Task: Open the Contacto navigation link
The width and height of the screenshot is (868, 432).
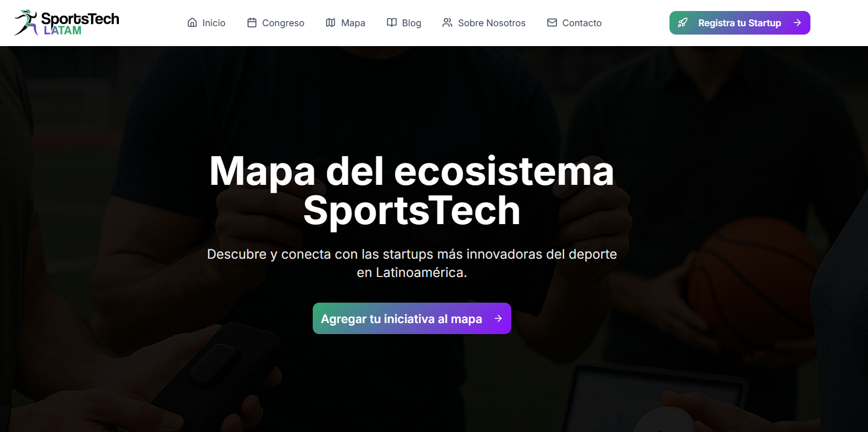Action: (574, 23)
